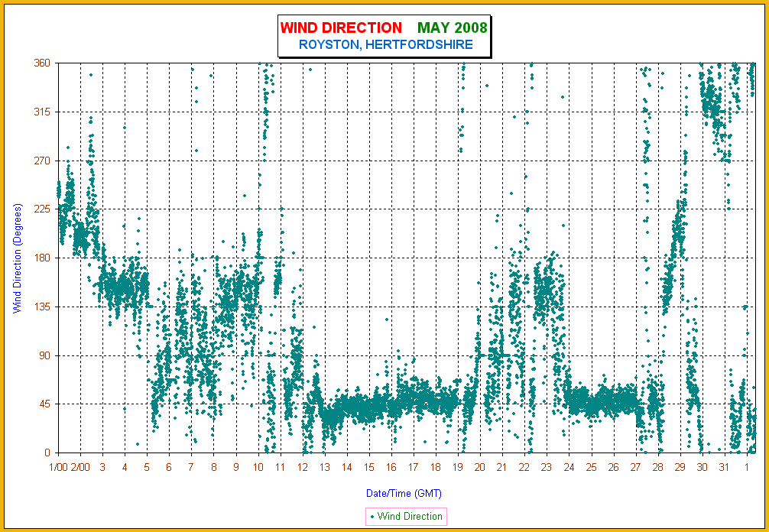769x532 pixels.
Task: Click the 315 y-axis tick label
Action: pos(43,112)
